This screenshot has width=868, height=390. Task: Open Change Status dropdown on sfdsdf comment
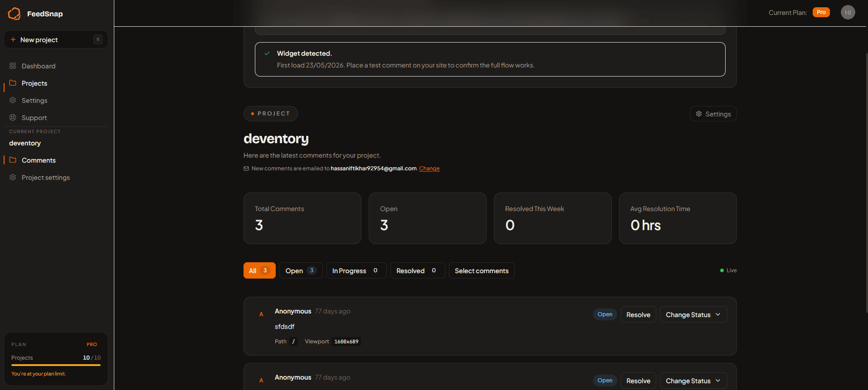[693, 314]
